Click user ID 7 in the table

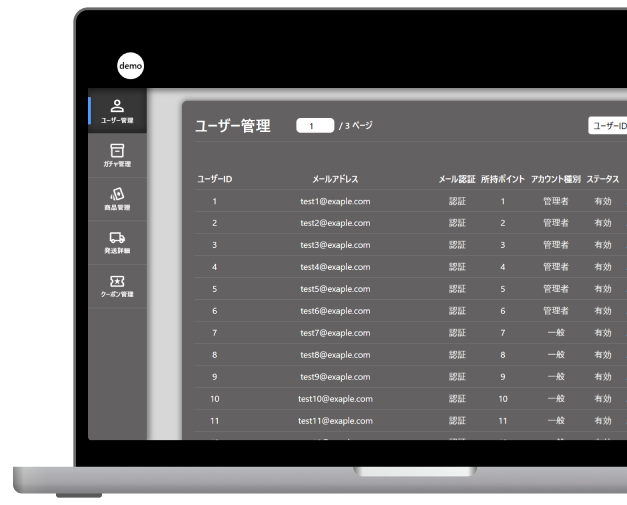pos(214,333)
